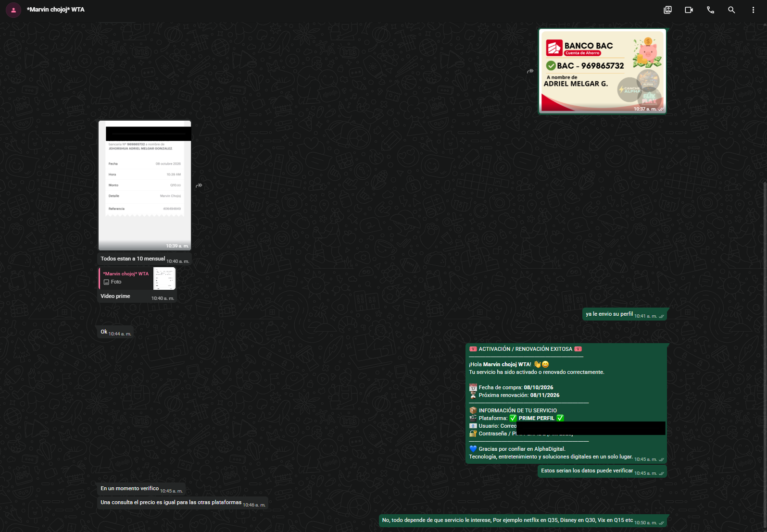
Task: Click the *Marvin chojoj* WTA chat title
Action: coord(56,10)
